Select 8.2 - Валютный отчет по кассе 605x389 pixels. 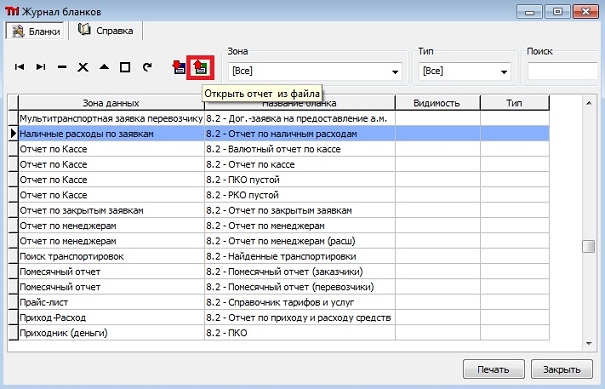click(299, 149)
